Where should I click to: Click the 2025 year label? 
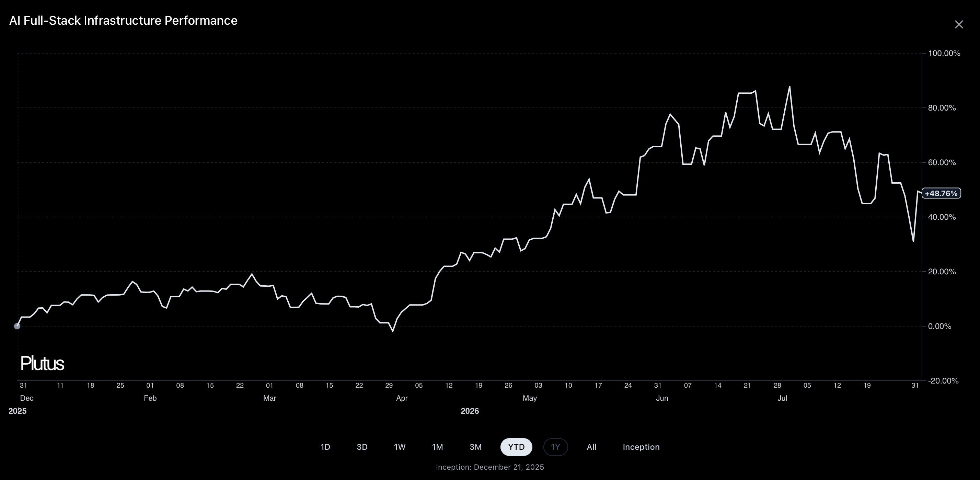(x=18, y=411)
